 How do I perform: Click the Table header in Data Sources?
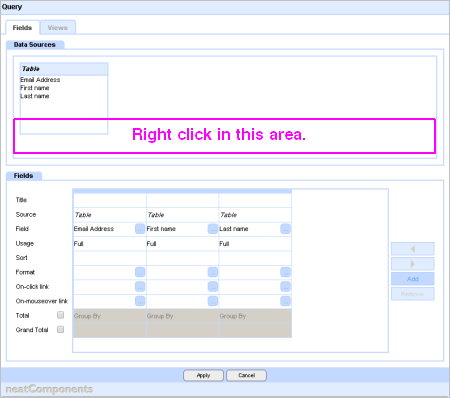tap(64, 69)
